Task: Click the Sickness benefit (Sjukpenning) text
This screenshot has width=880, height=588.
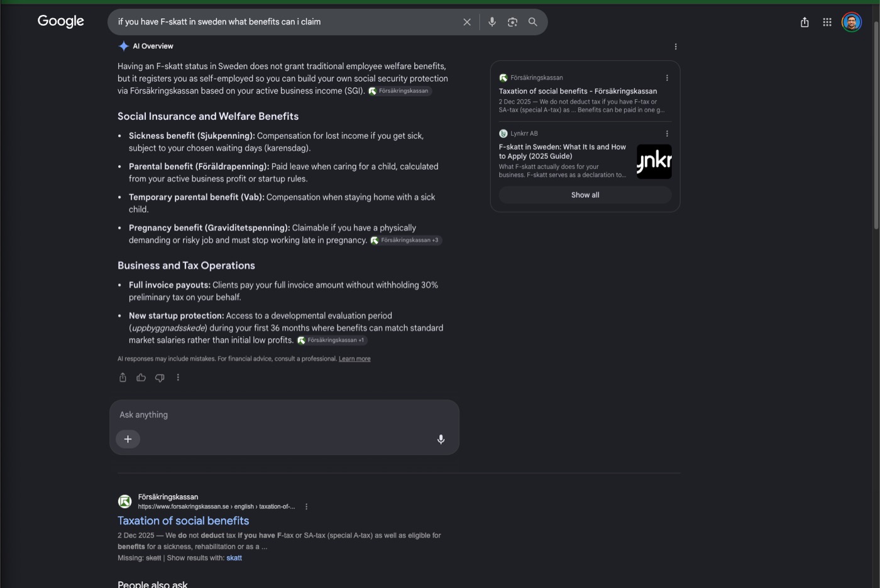Action: point(192,136)
